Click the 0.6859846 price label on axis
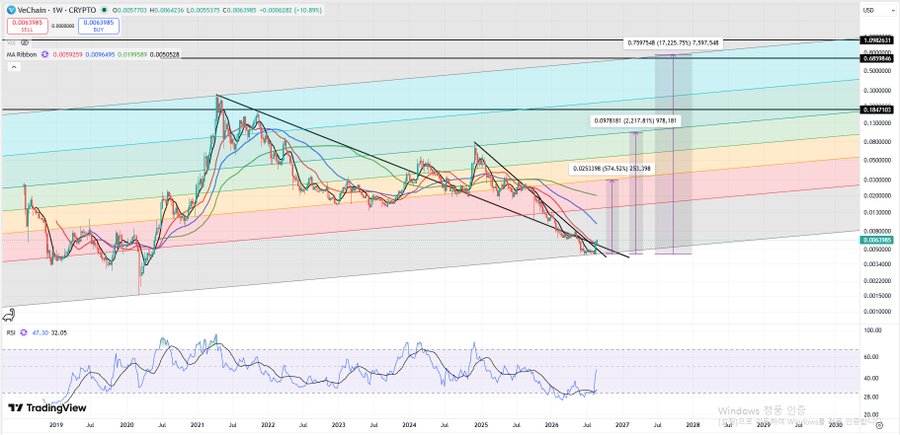Screen dimensions: 900x435 (x=876, y=59)
